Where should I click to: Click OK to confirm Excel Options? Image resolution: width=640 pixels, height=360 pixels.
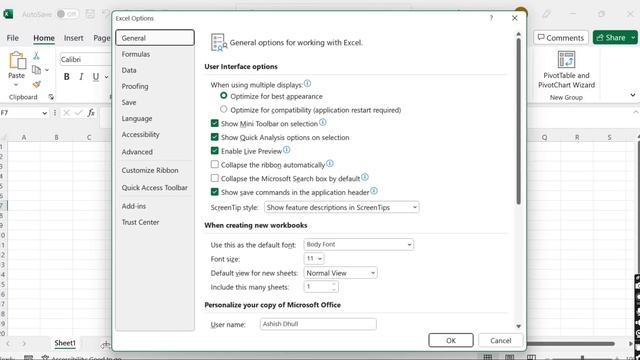[x=451, y=340]
